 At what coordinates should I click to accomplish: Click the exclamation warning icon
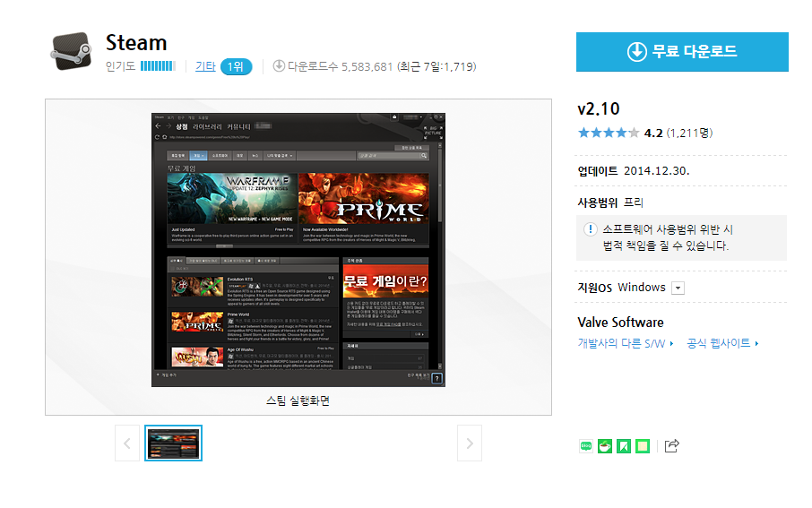coord(590,228)
